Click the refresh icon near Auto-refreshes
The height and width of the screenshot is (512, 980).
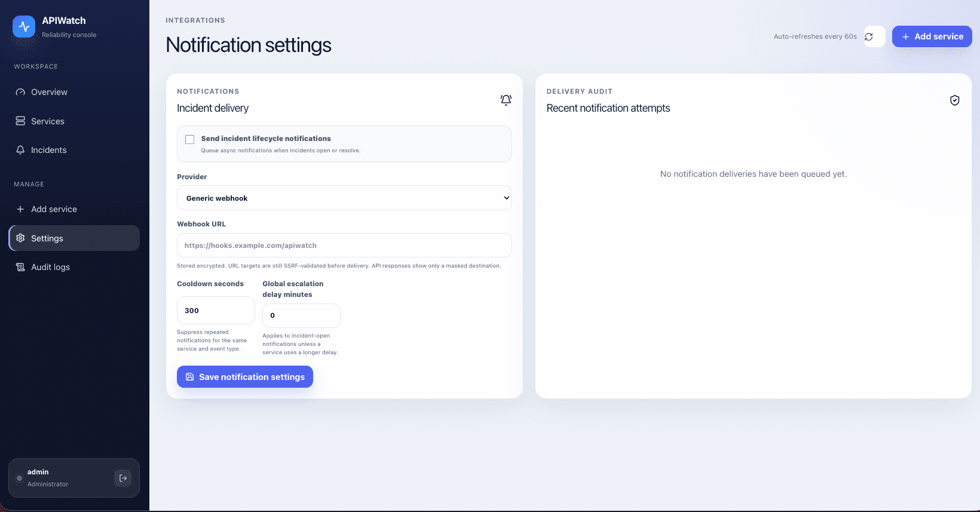pyautogui.click(x=869, y=36)
